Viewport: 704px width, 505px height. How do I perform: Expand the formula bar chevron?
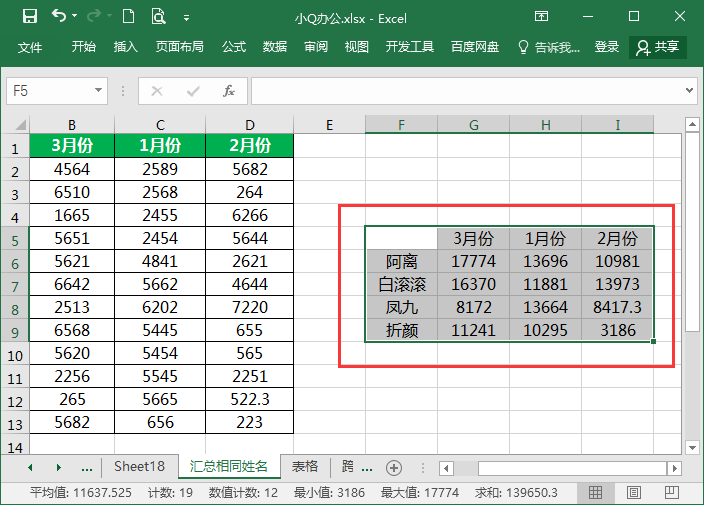(x=690, y=91)
